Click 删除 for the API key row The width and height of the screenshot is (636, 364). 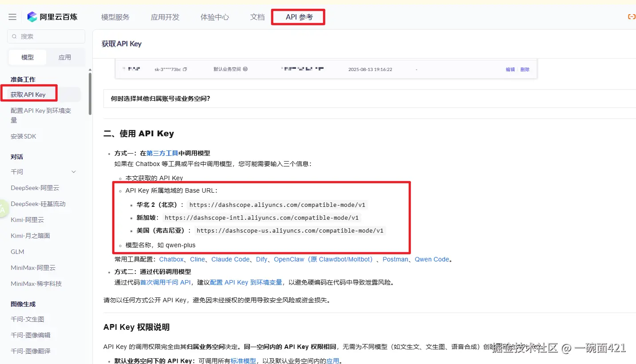click(x=525, y=69)
